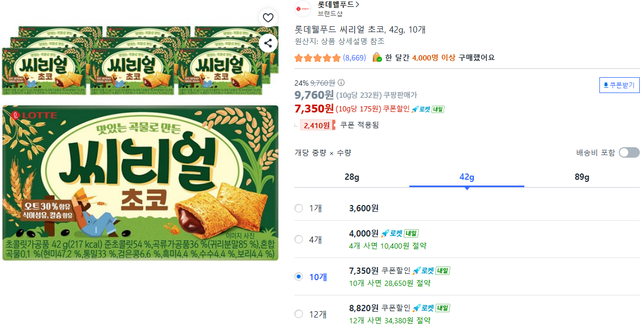The height and width of the screenshot is (328, 644).
Task: Switch to the 28g weight tab
Action: pos(352,177)
